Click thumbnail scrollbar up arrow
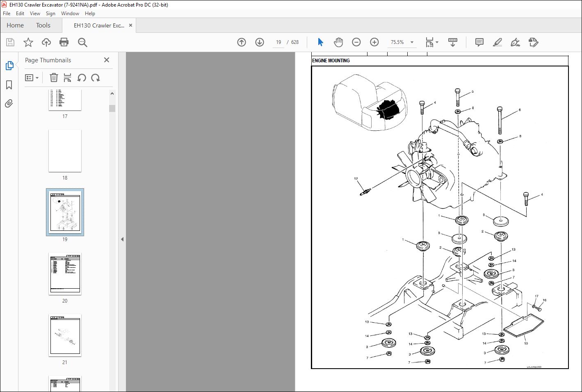This screenshot has width=582, height=392. click(112, 93)
